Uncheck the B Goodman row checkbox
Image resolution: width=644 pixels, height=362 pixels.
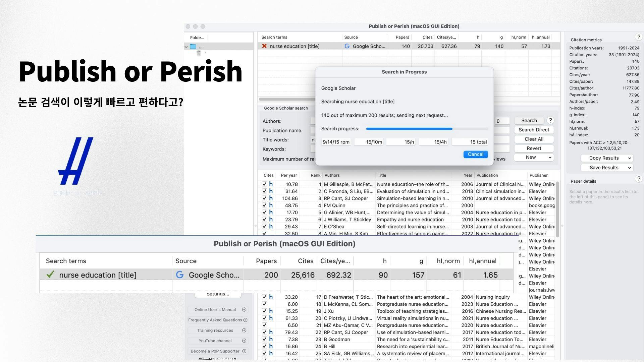coord(264,340)
